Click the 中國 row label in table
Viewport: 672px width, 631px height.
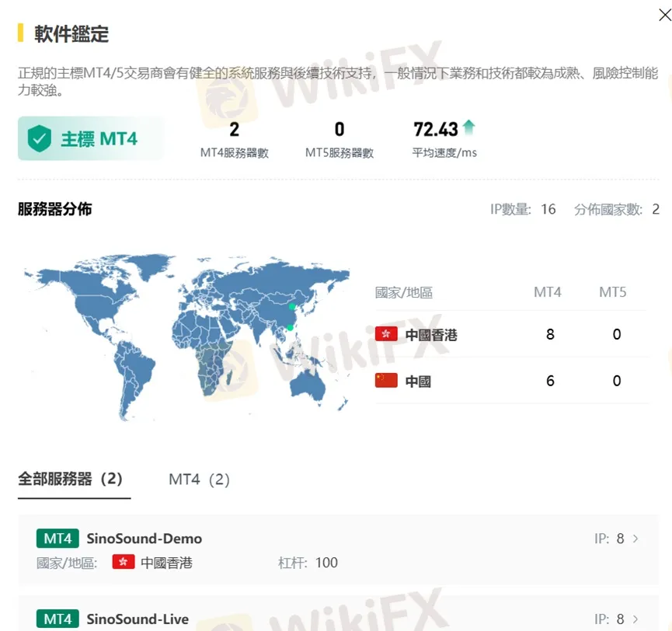click(418, 381)
